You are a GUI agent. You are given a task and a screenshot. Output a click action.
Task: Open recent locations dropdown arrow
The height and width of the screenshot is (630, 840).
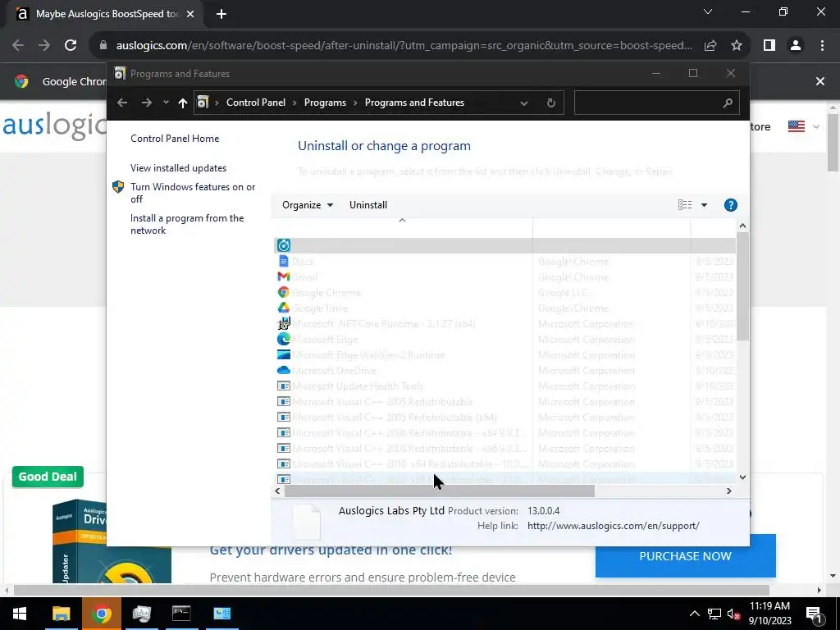[x=166, y=103]
